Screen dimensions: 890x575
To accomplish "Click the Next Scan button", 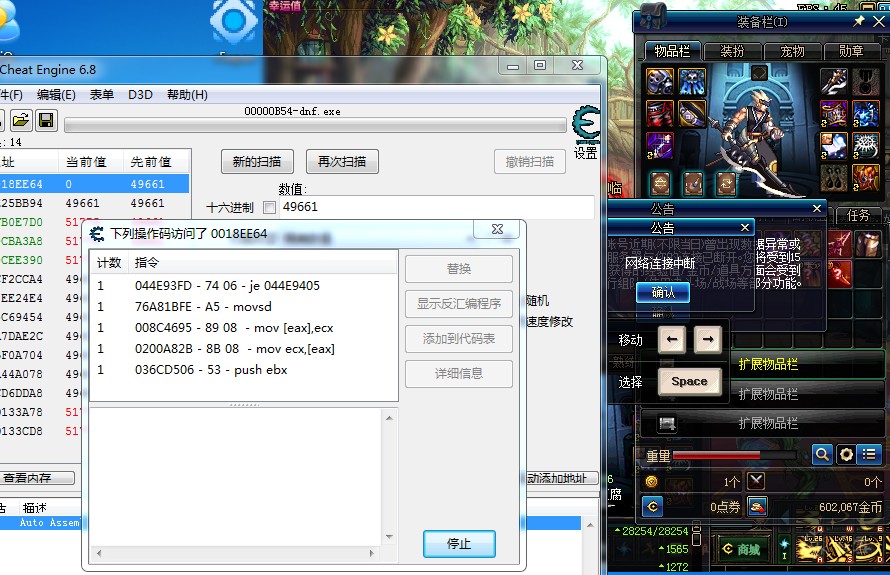I will [342, 162].
